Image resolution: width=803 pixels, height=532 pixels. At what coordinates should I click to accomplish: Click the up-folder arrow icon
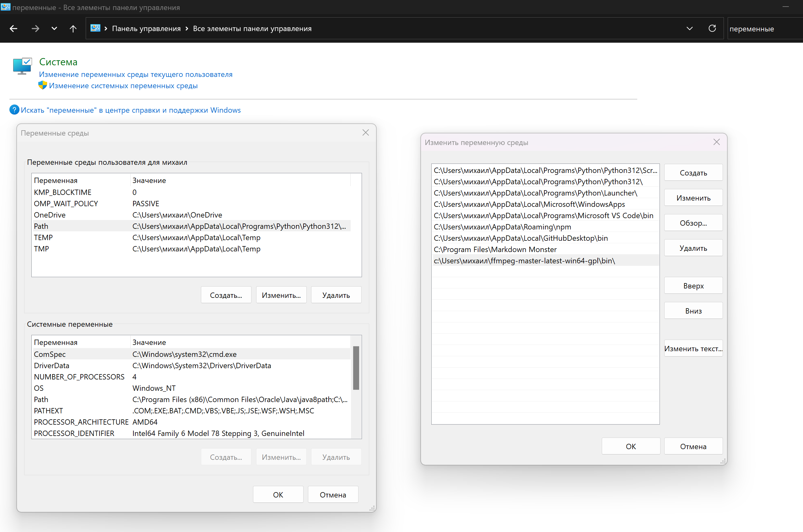(73, 29)
